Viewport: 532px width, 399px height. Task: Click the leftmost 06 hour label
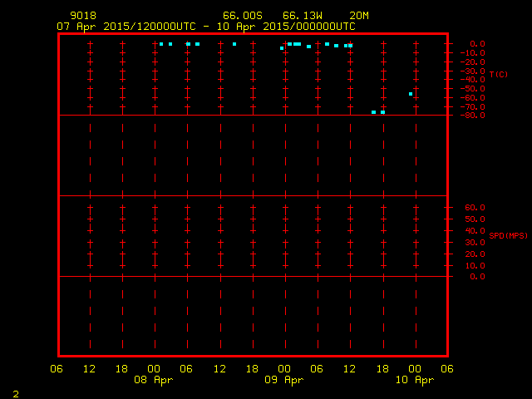[x=57, y=368]
